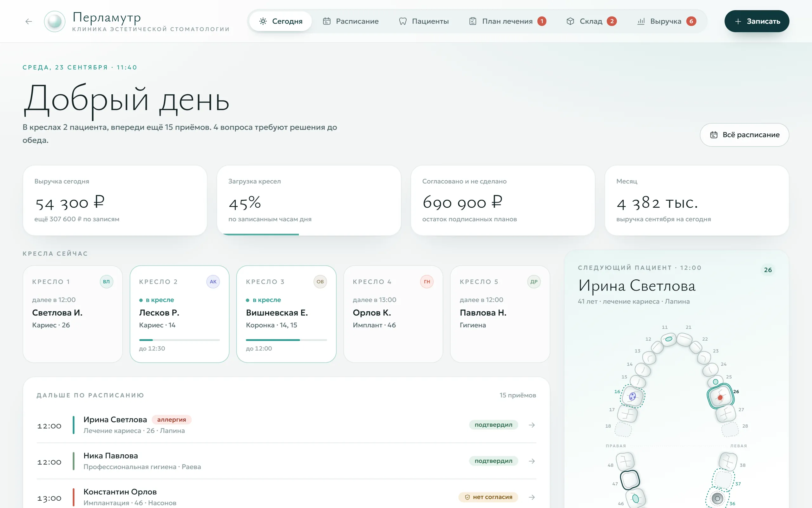Click the progress bar for Лесков Р.
812x508 pixels.
coord(180,340)
